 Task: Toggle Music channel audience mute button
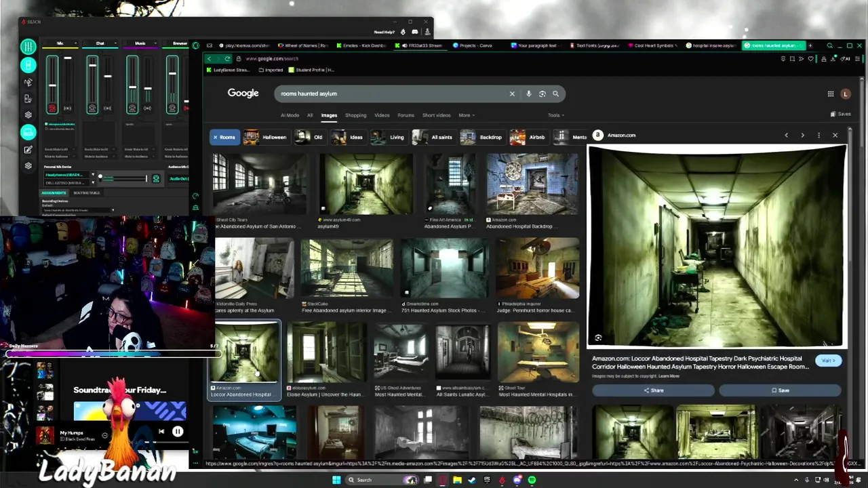(x=147, y=108)
